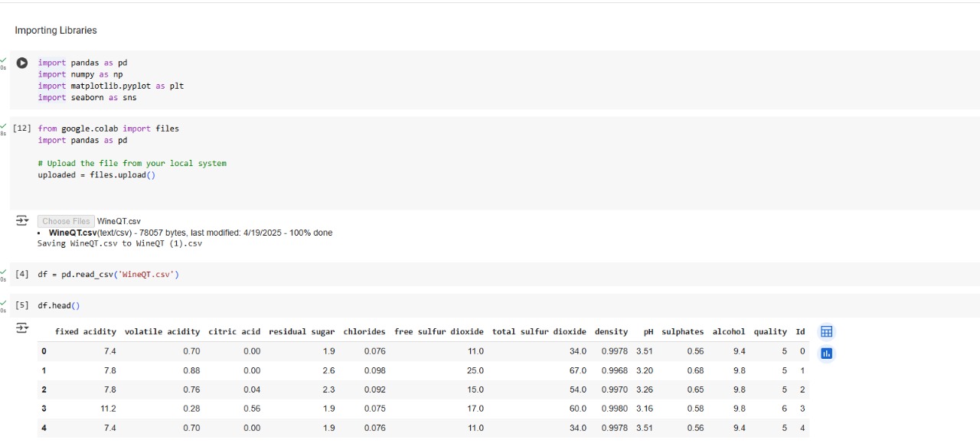Viewport: 980px width, 443px height.
Task: Click the 'quality' column header
Action: (770, 332)
